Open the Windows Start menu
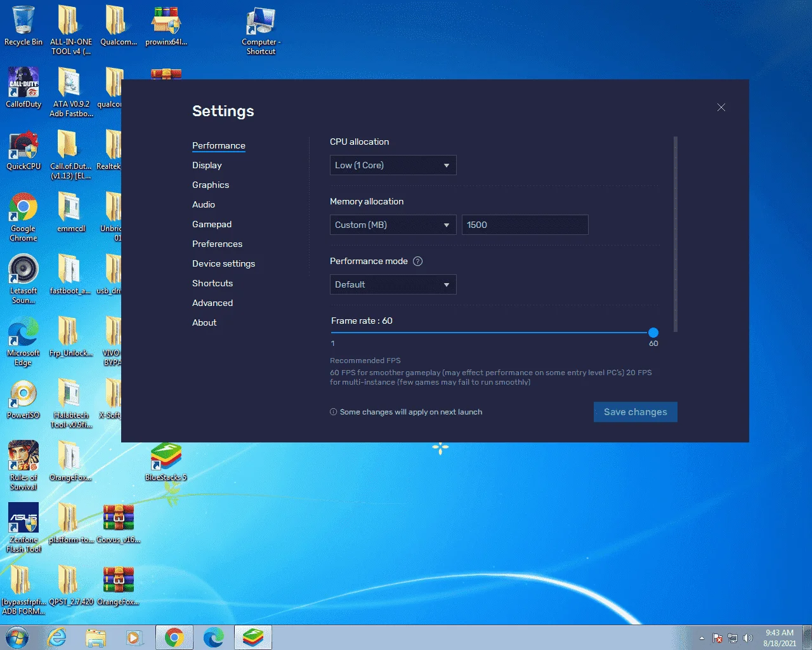The height and width of the screenshot is (650, 812). click(17, 637)
